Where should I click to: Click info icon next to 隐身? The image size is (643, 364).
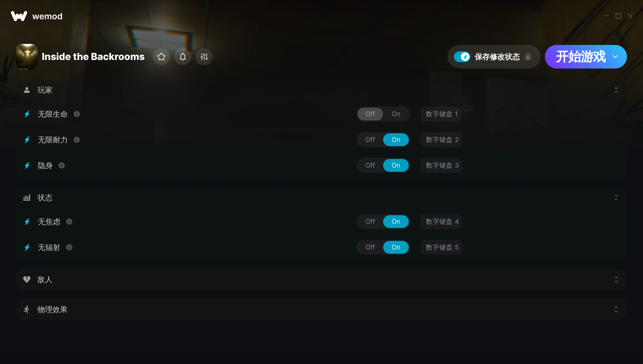tap(62, 165)
